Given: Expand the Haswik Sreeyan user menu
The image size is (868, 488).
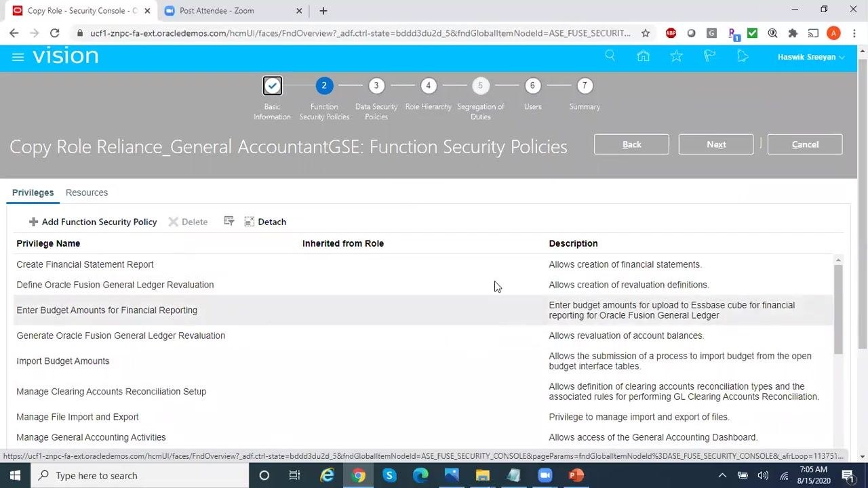Looking at the screenshot, I should click(811, 57).
